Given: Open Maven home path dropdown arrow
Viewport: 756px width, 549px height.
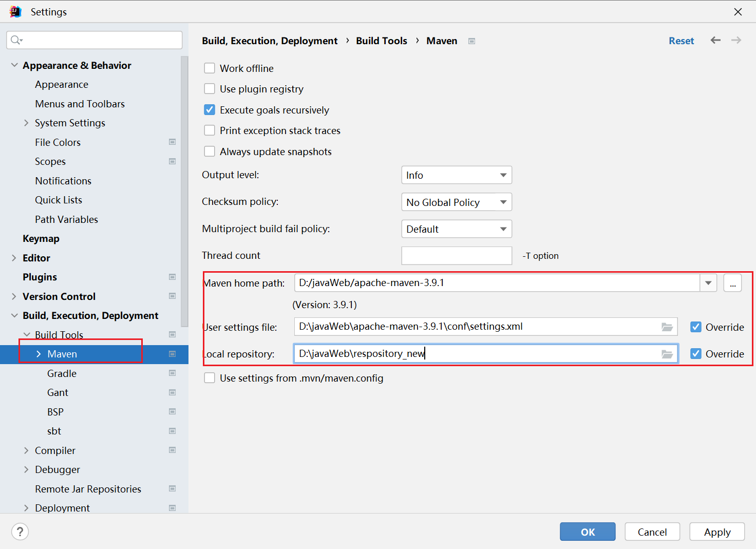Looking at the screenshot, I should 708,283.
